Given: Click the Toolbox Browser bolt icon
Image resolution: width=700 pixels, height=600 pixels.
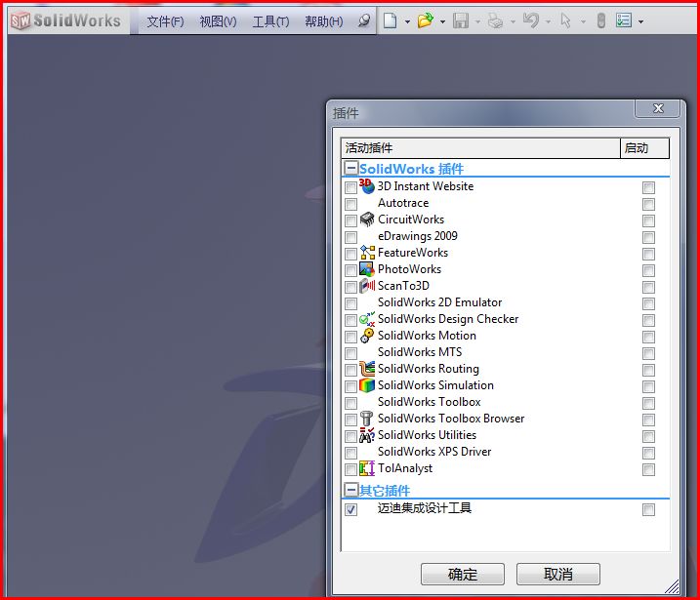Looking at the screenshot, I should point(367,419).
